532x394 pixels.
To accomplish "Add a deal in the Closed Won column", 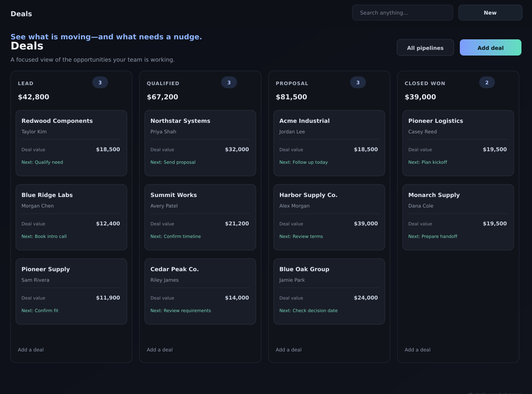I will point(418,350).
